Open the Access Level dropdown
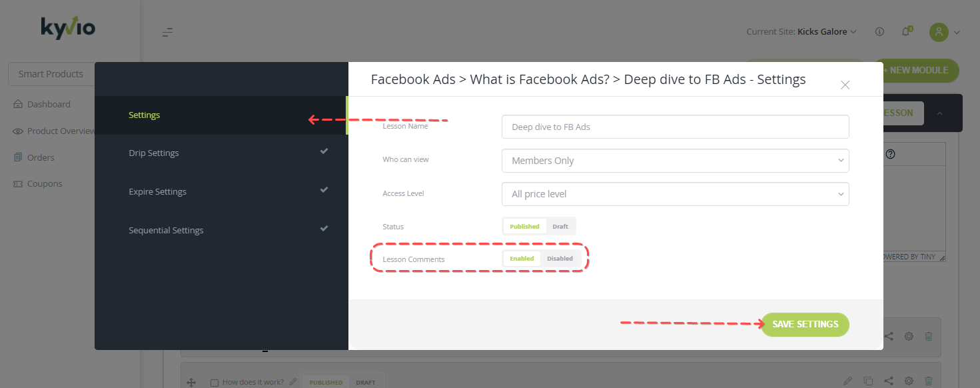Screen dimensions: 980x388 pos(675,194)
